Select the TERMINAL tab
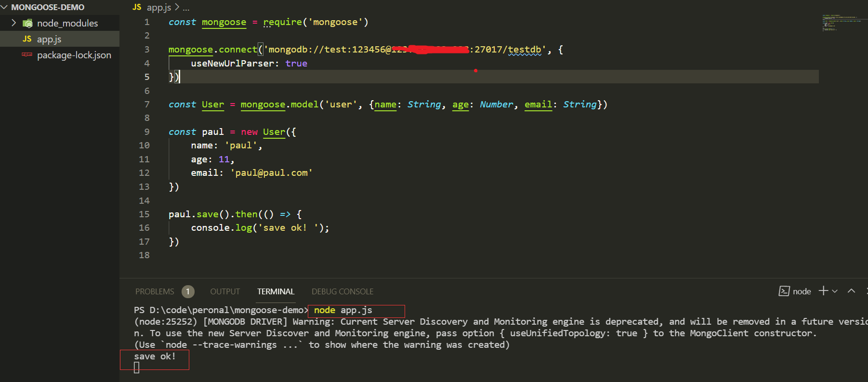868x382 pixels. [x=276, y=291]
